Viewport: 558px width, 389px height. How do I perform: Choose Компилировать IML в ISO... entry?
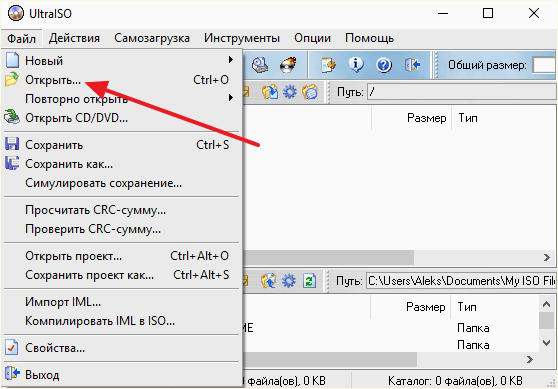pyautogui.click(x=121, y=321)
